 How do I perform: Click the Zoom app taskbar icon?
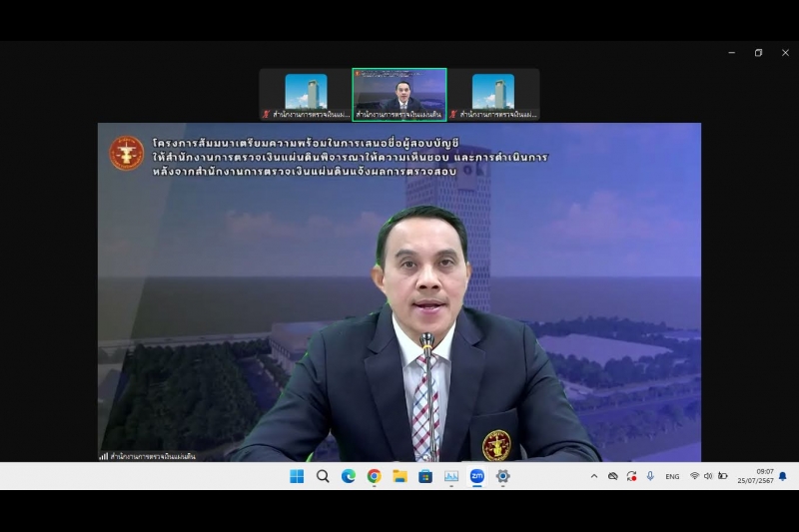pos(476,476)
